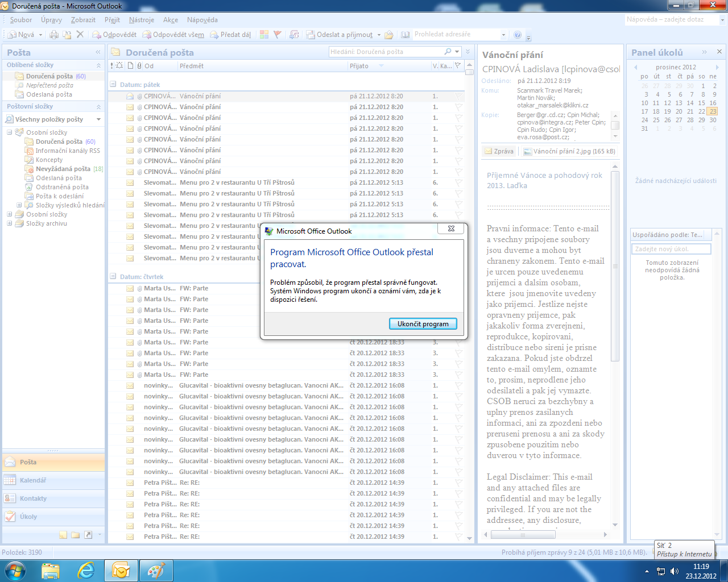Open the Folder List icon in navigation pane
The image size is (728, 582).
75,535
